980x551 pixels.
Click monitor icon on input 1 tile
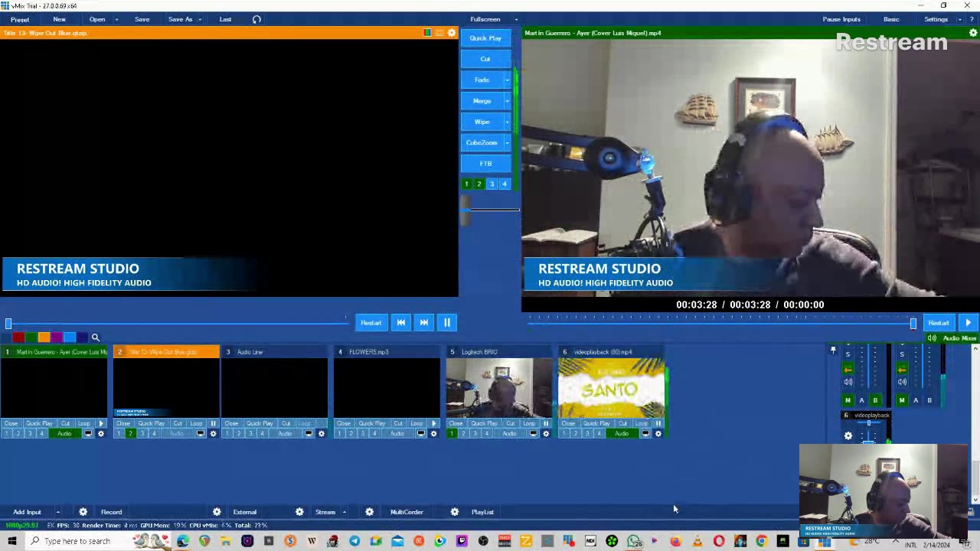point(88,434)
